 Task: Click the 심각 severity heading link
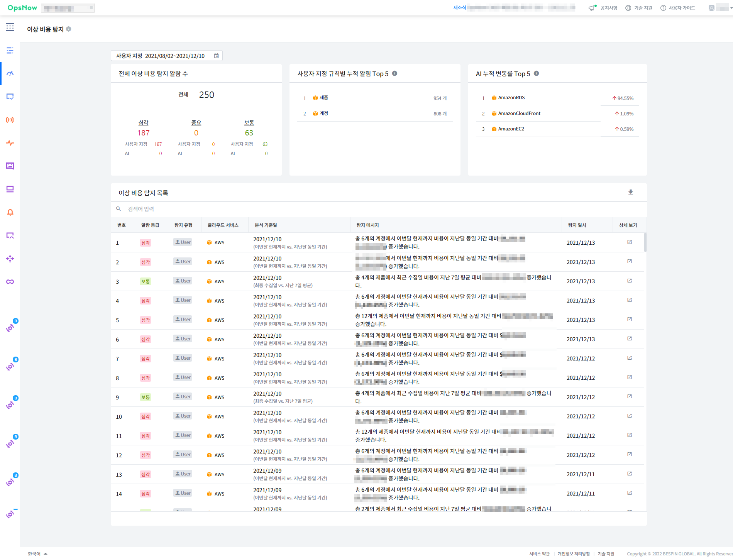tap(143, 123)
